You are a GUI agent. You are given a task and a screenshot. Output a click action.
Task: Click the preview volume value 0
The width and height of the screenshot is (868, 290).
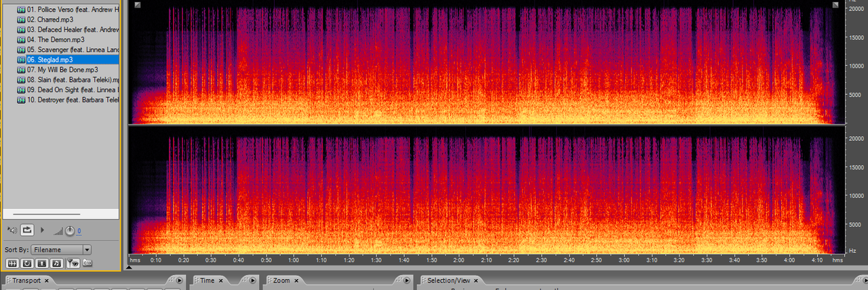pos(79,231)
